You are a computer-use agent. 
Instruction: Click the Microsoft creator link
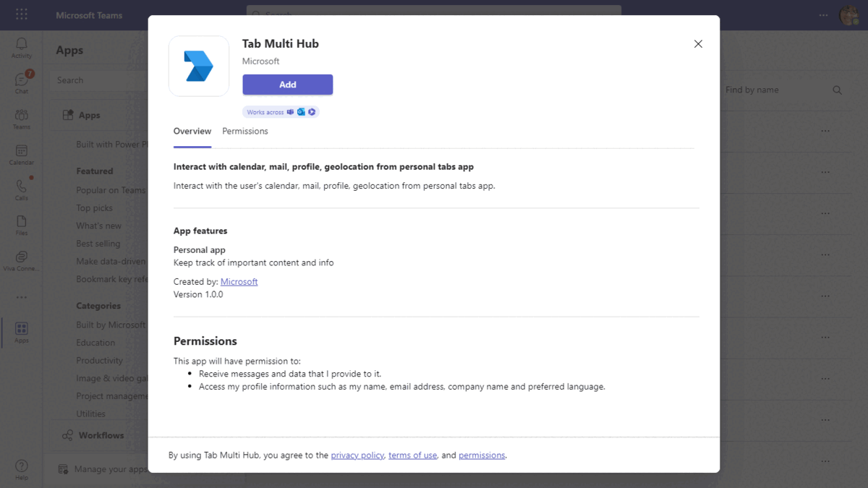point(239,281)
